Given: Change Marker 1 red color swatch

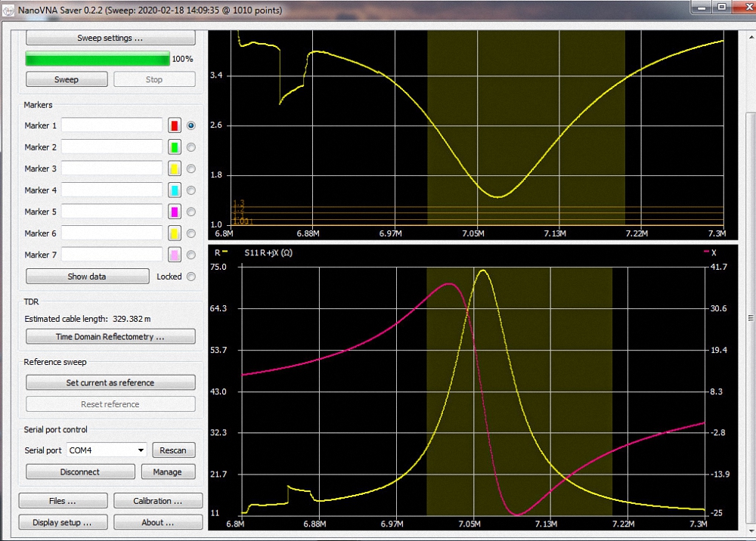Looking at the screenshot, I should click(x=175, y=125).
